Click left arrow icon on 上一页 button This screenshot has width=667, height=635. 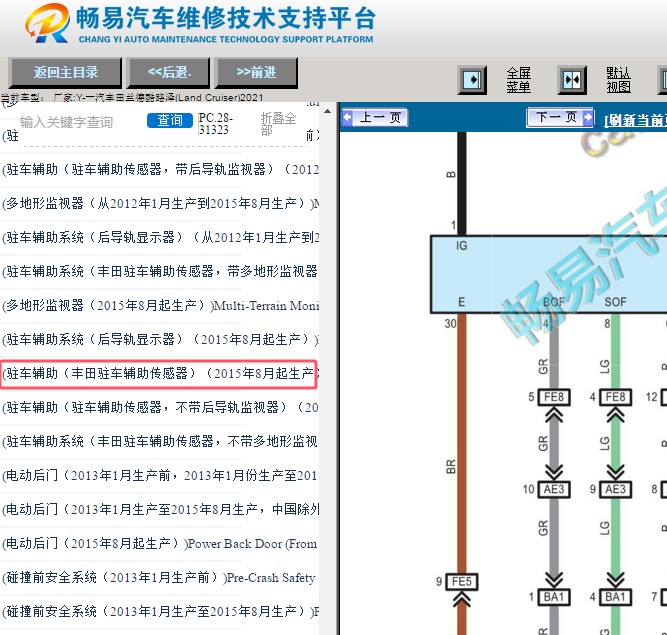click(348, 117)
